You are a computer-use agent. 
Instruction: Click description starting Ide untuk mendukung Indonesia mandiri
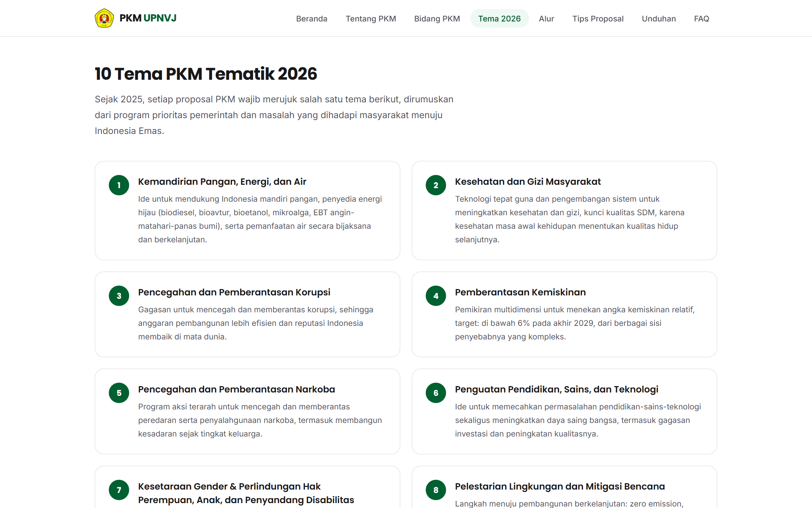click(260, 219)
